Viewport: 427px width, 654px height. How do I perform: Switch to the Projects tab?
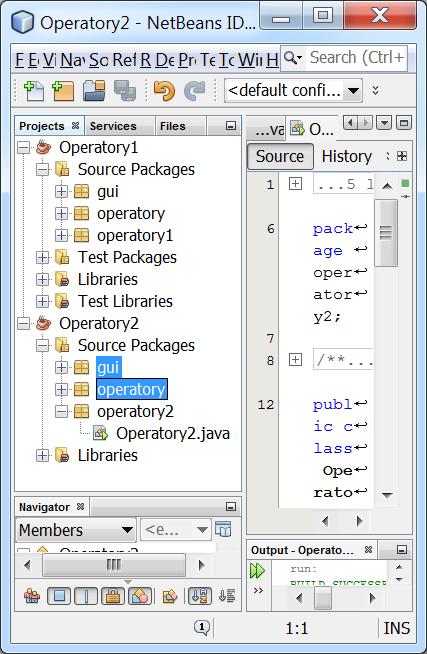[x=42, y=126]
